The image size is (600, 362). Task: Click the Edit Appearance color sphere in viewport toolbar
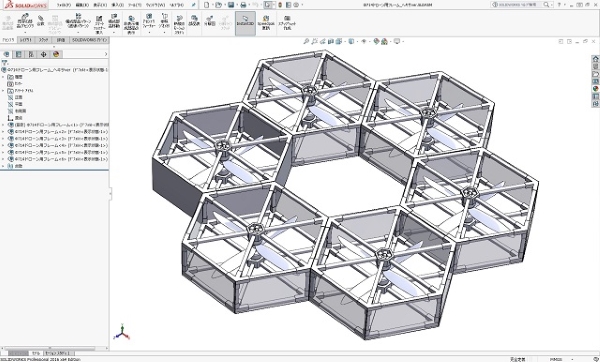click(376, 41)
